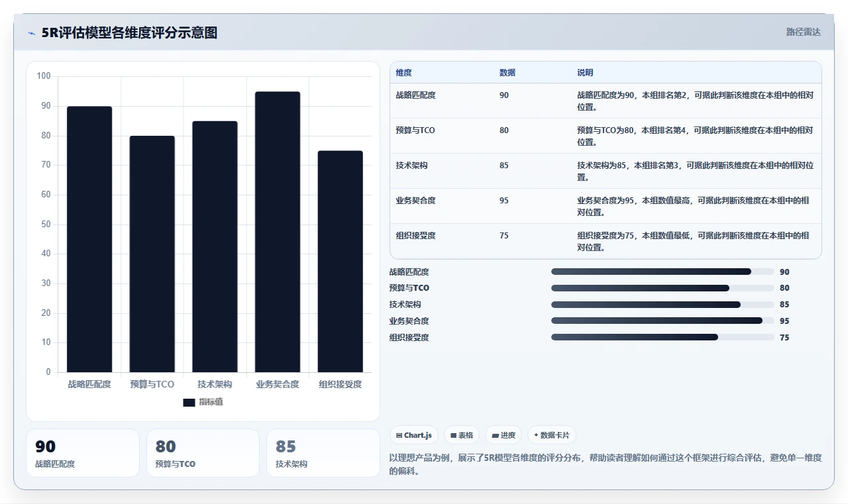Click the 组织接受度 bar in chart
848x504 pixels.
(x=341, y=262)
